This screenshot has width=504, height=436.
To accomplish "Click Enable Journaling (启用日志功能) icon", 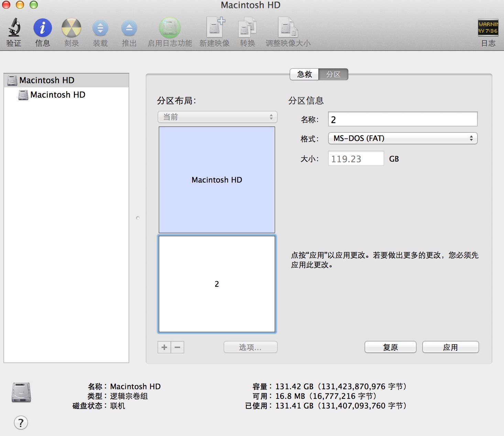I will (169, 28).
